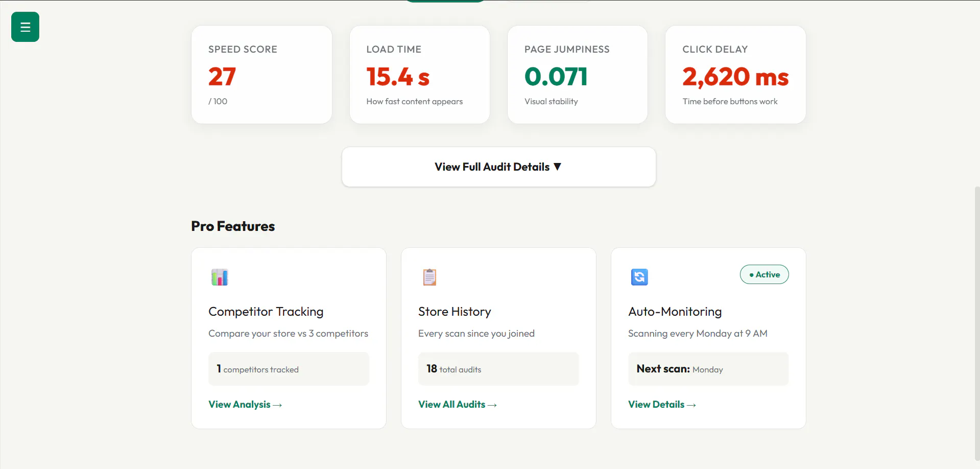980x469 pixels.
Task: Click the 'Competitor Tracking' title
Action: pos(266,312)
